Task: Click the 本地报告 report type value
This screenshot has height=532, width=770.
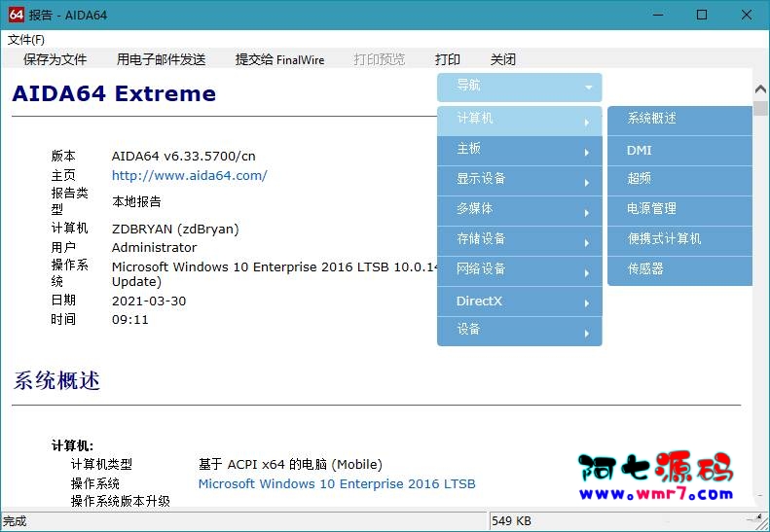Action: (x=136, y=201)
